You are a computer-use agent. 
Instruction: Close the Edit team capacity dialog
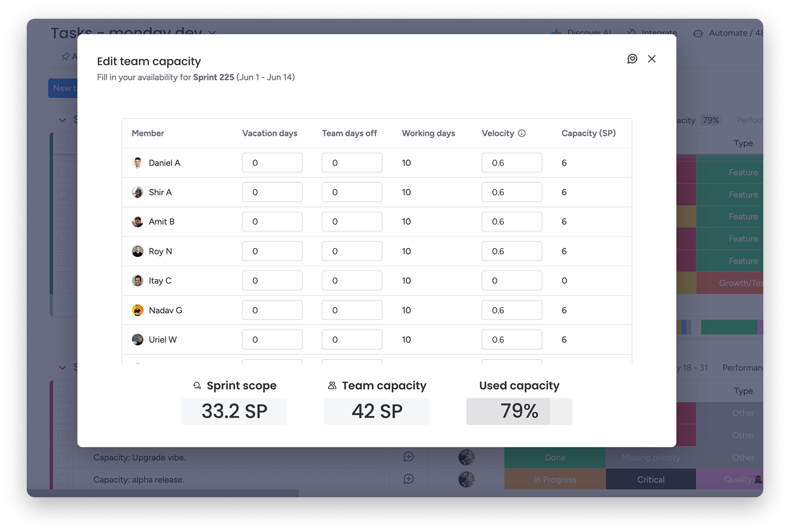pyautogui.click(x=652, y=59)
